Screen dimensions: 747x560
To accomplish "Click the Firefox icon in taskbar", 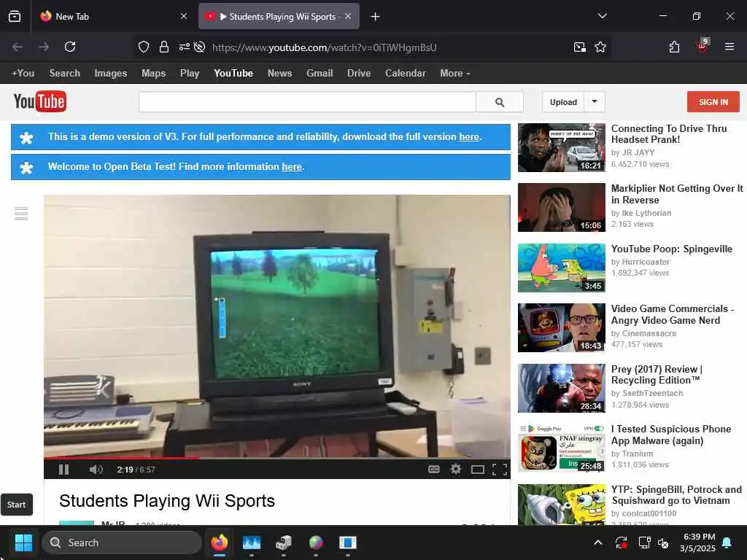I will coord(219,542).
